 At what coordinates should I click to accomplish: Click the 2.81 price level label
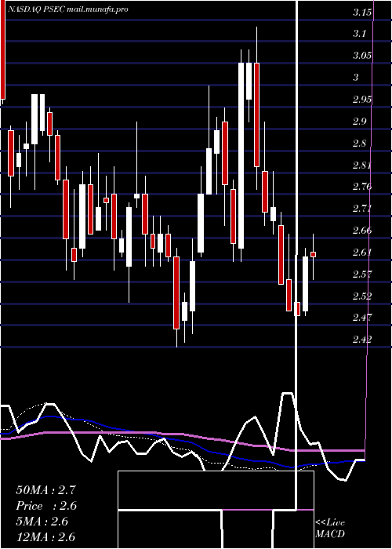pyautogui.click(x=362, y=165)
